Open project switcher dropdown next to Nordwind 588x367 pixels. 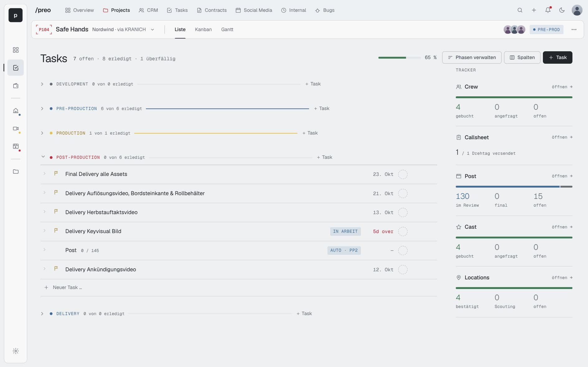(x=152, y=30)
